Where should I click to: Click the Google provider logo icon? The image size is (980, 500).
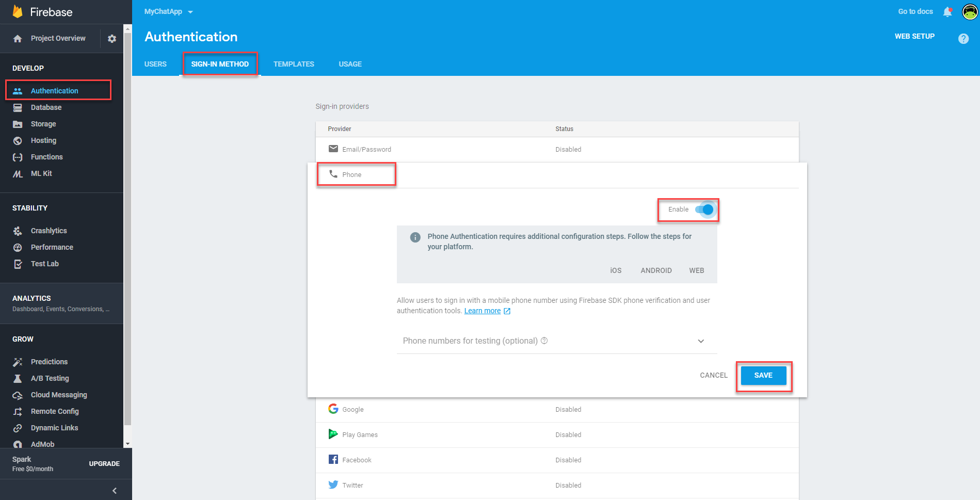[333, 409]
